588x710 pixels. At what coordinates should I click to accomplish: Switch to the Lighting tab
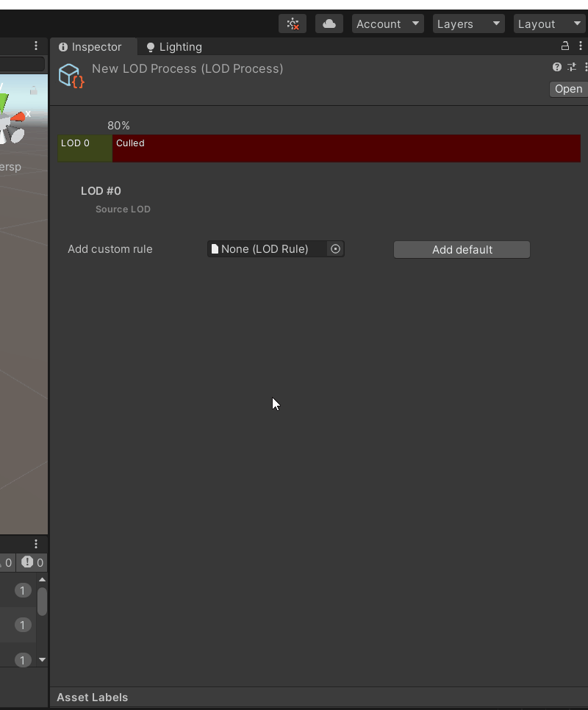[173, 47]
